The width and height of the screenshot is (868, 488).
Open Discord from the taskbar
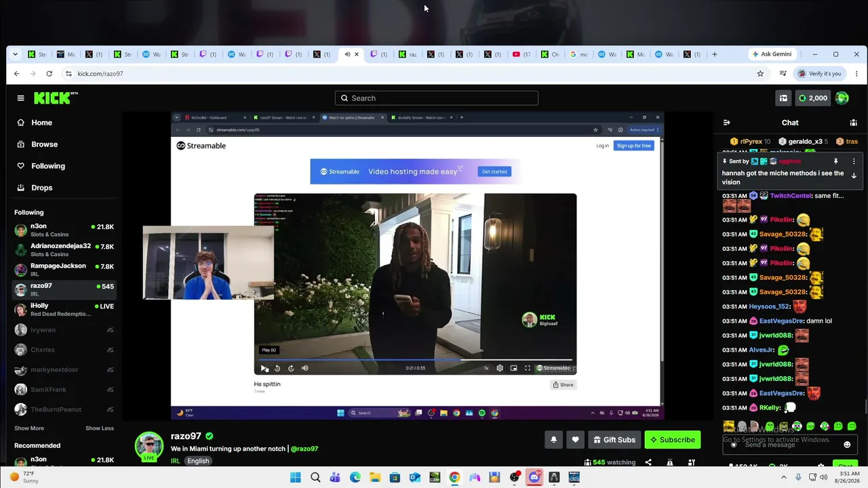click(534, 477)
